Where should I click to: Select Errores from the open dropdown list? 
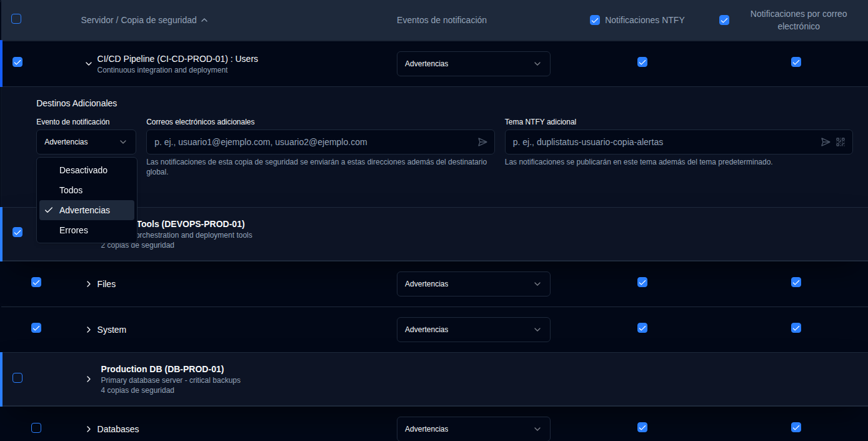point(87,230)
